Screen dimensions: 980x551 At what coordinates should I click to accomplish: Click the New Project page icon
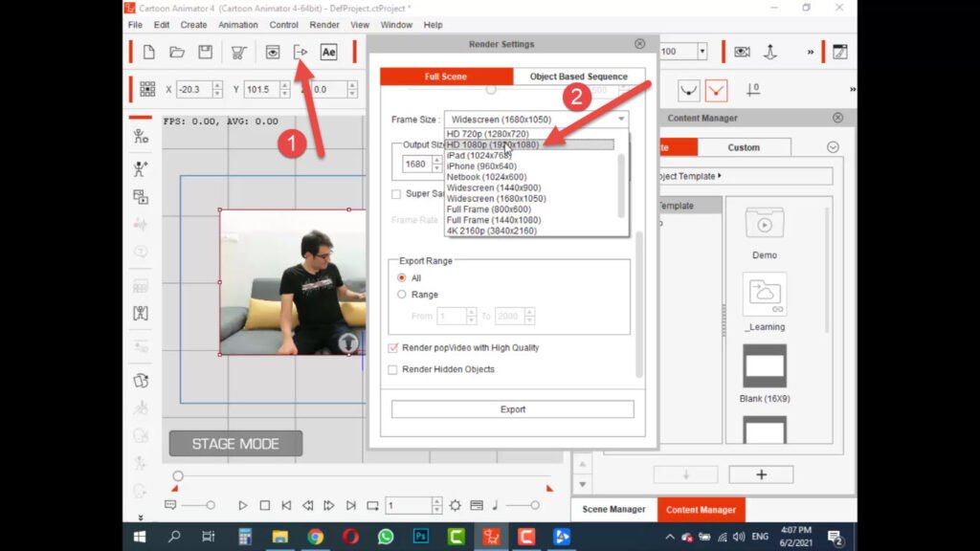coord(148,52)
